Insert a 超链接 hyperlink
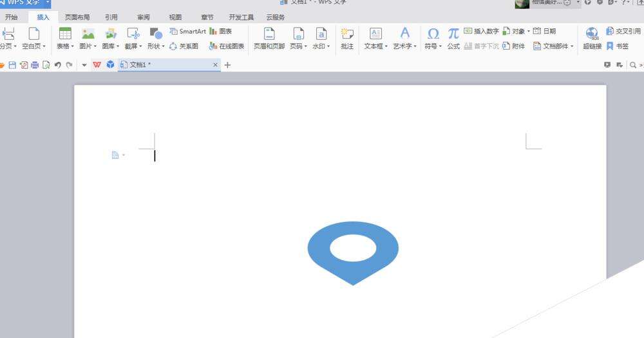644x338 pixels. [592, 38]
